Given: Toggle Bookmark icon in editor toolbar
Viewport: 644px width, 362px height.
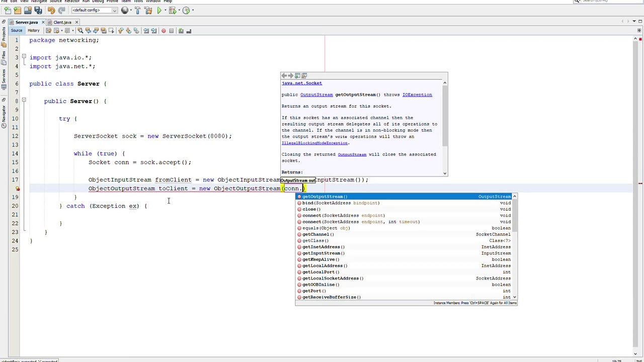Looking at the screenshot, I should pyautogui.click(x=136, y=31).
